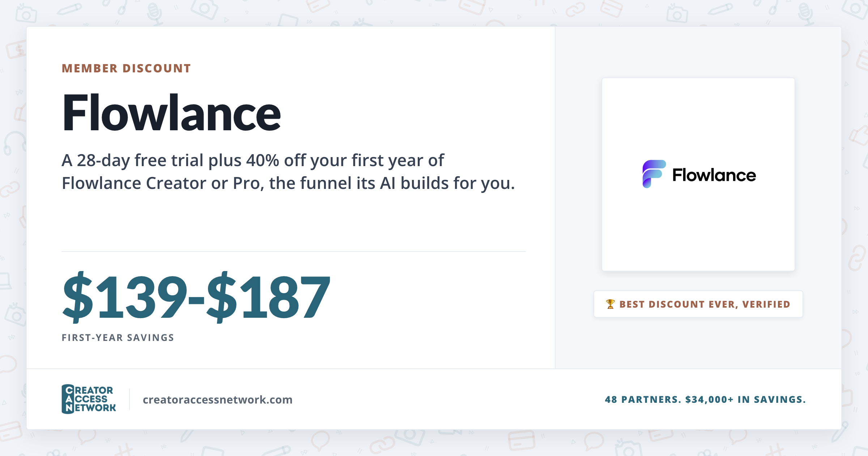Viewport: 868px width, 456px height.
Task: Click the $139-$187 savings amount
Action: click(x=196, y=296)
